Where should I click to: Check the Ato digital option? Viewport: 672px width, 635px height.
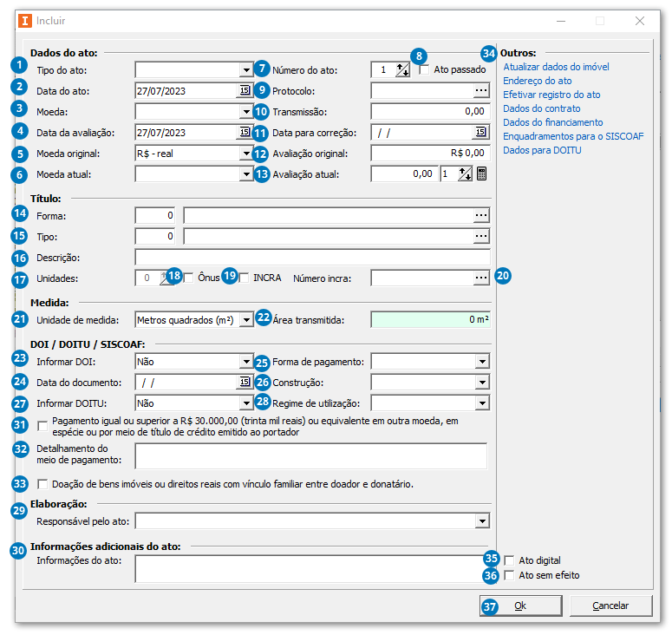510,560
